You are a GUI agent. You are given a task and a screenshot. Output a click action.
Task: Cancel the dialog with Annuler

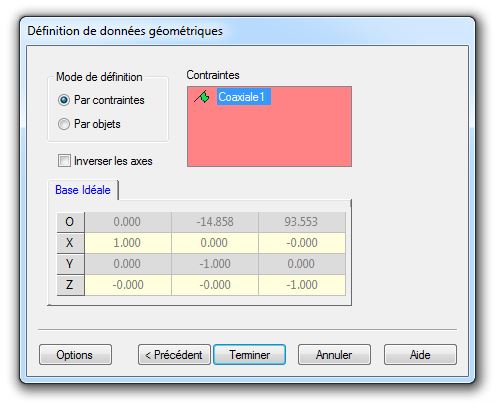334,354
